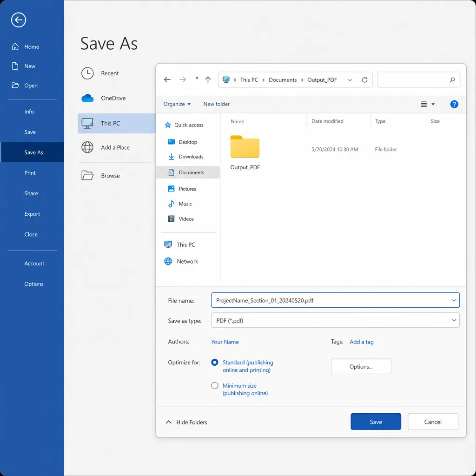Expand the address bar path history chevron
The image size is (476, 476).
[x=350, y=80]
